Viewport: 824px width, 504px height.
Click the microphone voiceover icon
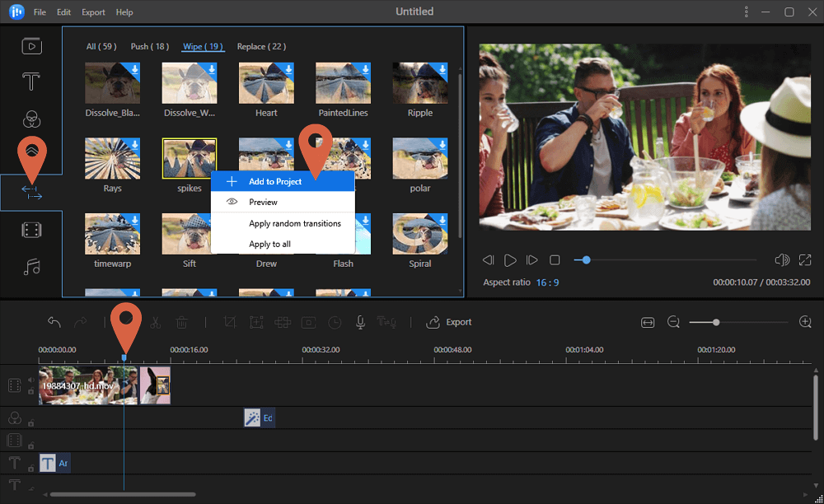click(360, 322)
